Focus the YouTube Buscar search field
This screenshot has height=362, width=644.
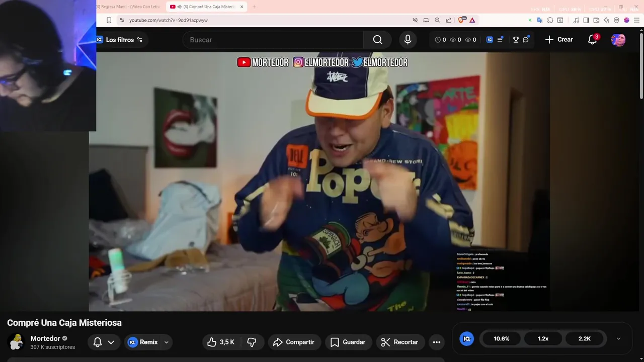(x=274, y=40)
